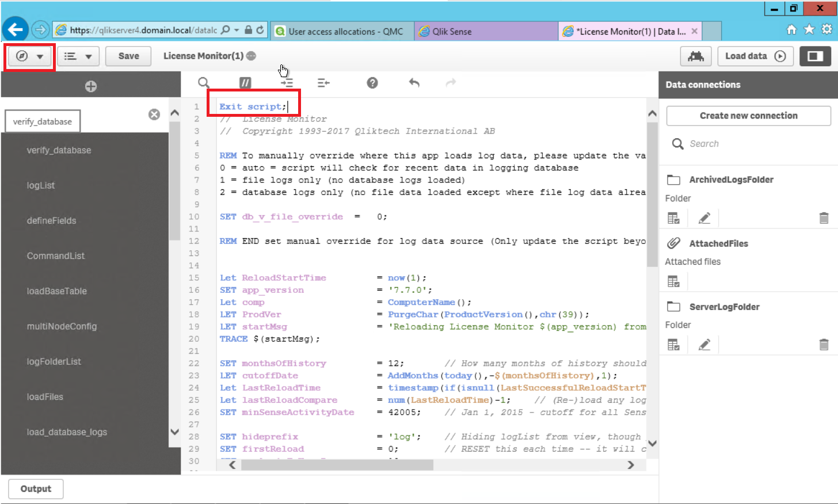Add a new script section

click(90, 86)
